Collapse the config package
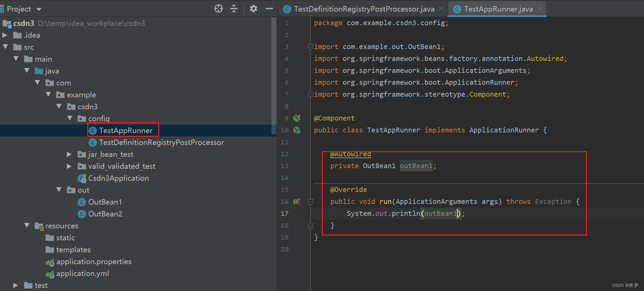Image resolution: width=644 pixels, height=291 pixels. click(x=70, y=118)
